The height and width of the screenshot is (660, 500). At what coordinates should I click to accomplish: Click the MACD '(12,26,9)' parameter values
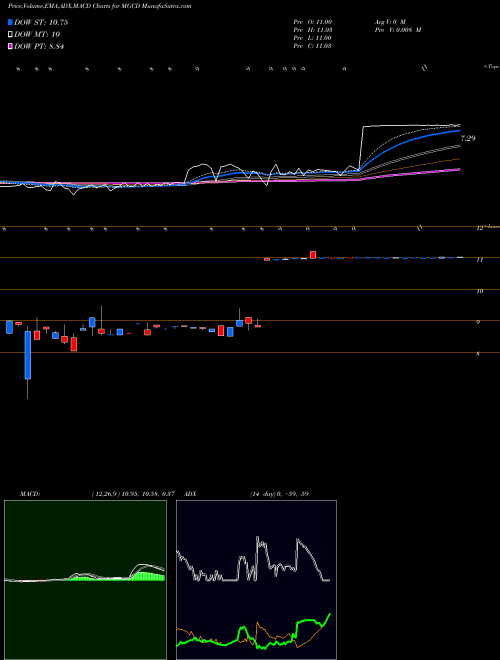click(x=106, y=494)
